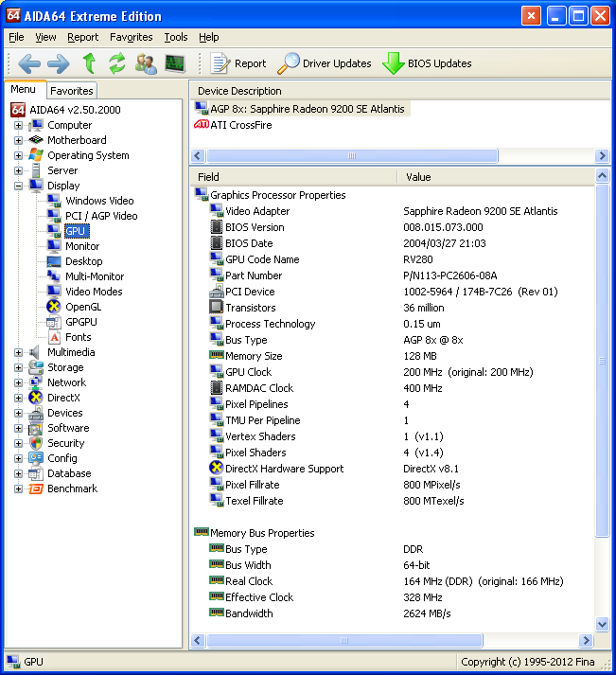
Task: Switch to the Favorites tab
Action: (71, 91)
